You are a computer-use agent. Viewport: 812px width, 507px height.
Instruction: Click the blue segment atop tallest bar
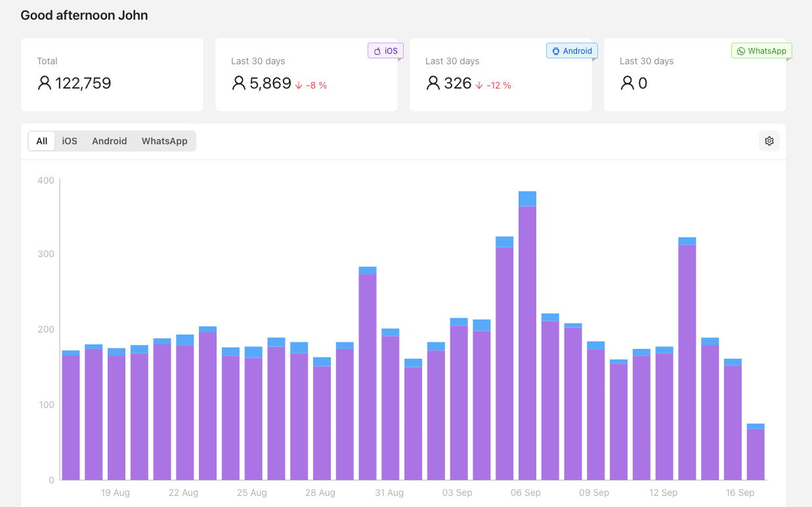[x=527, y=199]
